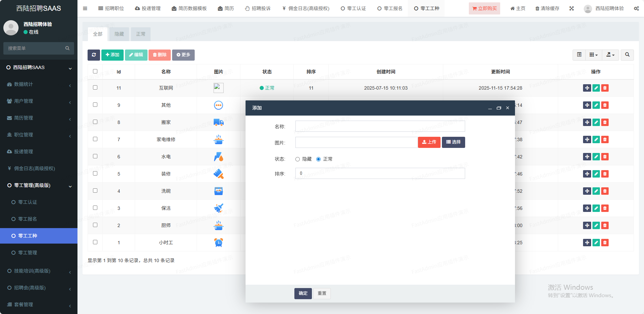Toggle the select-all checkbox in table header
Image resolution: width=644 pixels, height=314 pixels.
pos(95,71)
